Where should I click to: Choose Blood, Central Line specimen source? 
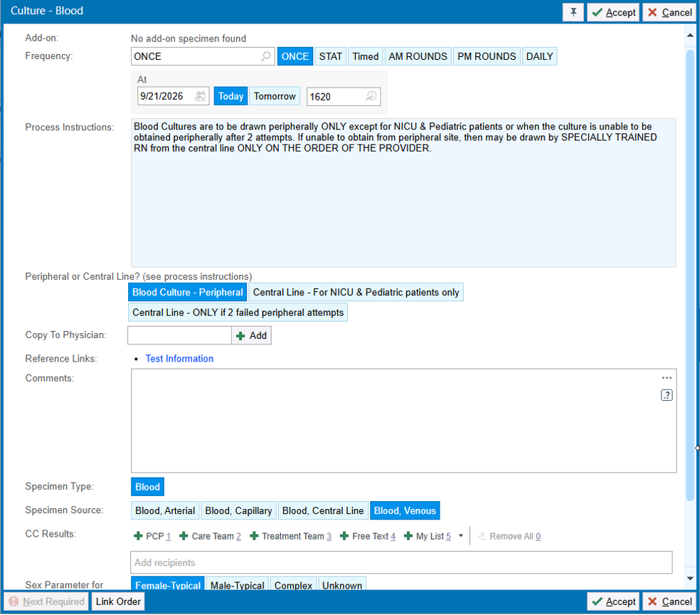323,511
